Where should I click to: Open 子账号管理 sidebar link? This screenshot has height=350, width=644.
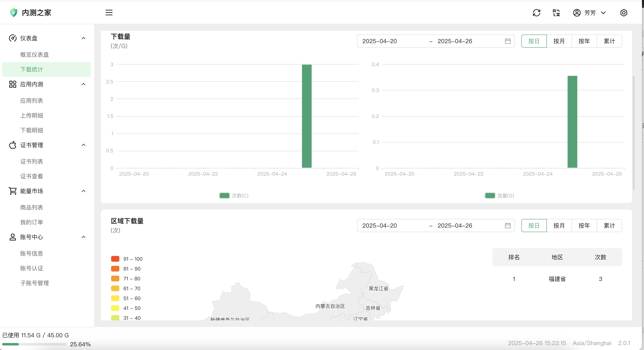[x=35, y=283]
